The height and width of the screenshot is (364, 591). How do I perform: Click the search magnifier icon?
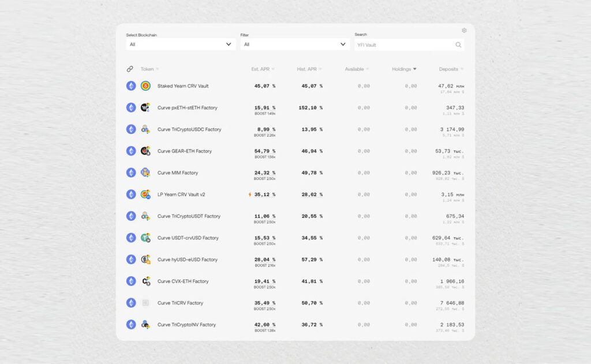pos(458,45)
